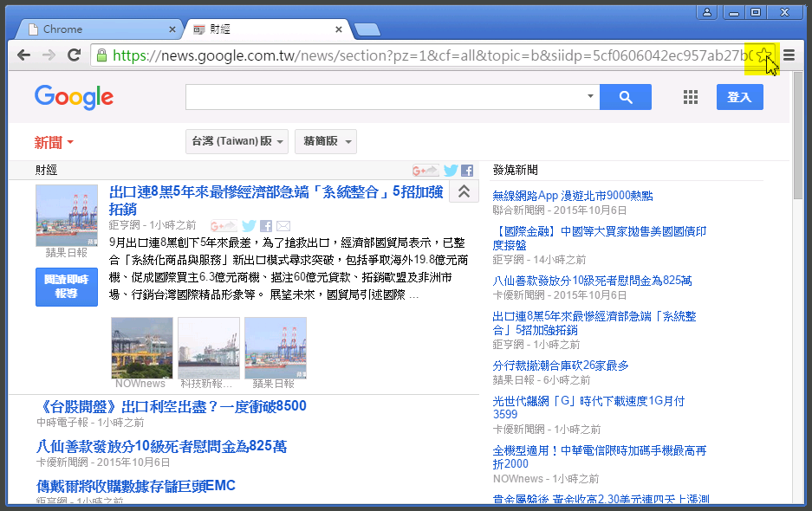The image size is (812, 511).
Task: Click the top story 蘋果日報 main thumbnail
Action: pyautogui.click(x=66, y=216)
